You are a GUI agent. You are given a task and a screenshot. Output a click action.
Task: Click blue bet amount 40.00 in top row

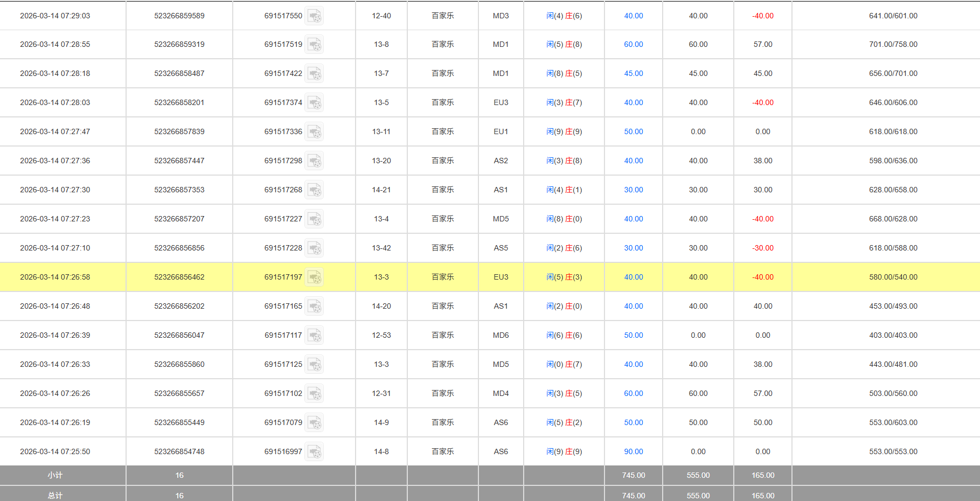[x=633, y=16]
